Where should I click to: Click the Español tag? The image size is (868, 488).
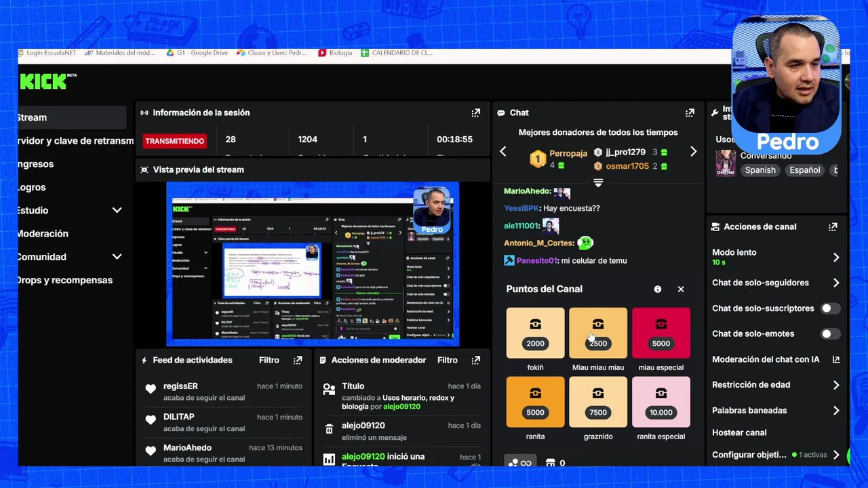(x=804, y=171)
